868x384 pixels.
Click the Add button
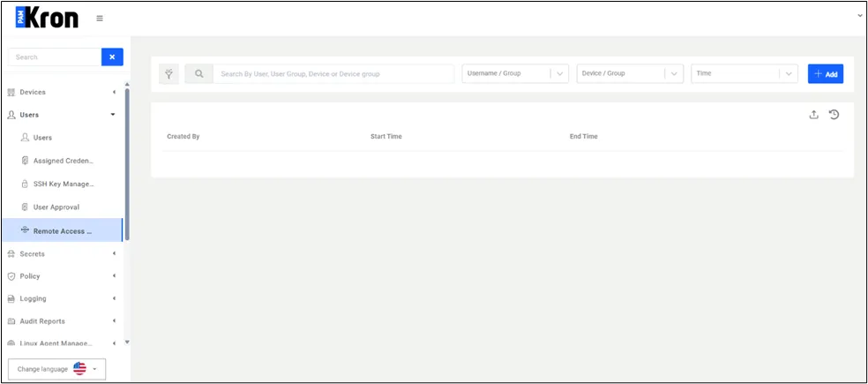click(x=826, y=73)
